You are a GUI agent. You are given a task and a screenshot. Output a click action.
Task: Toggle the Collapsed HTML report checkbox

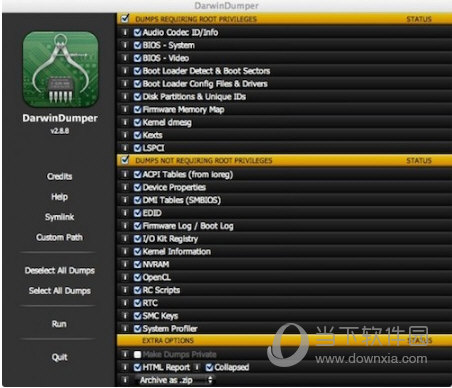[x=209, y=367]
